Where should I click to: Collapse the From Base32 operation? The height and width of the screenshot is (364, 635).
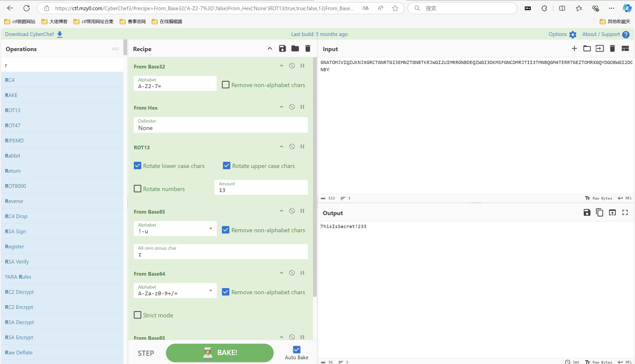[x=281, y=66]
